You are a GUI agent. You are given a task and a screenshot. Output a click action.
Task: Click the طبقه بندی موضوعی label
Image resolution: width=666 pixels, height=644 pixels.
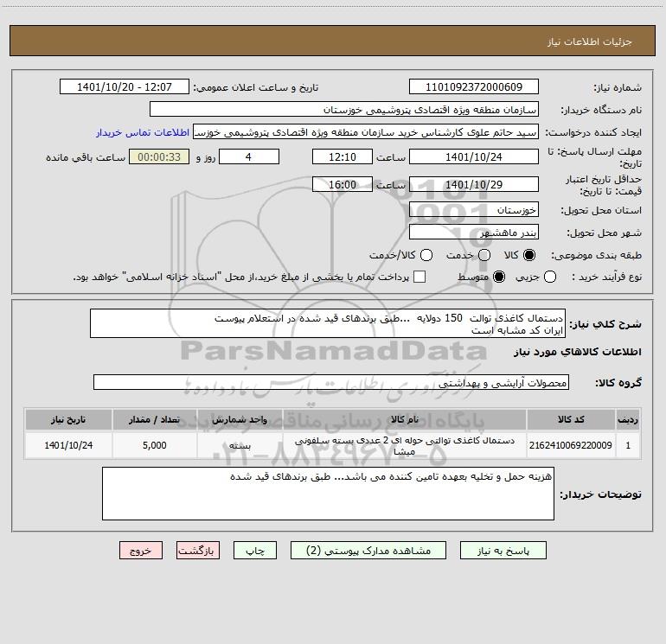click(x=596, y=255)
